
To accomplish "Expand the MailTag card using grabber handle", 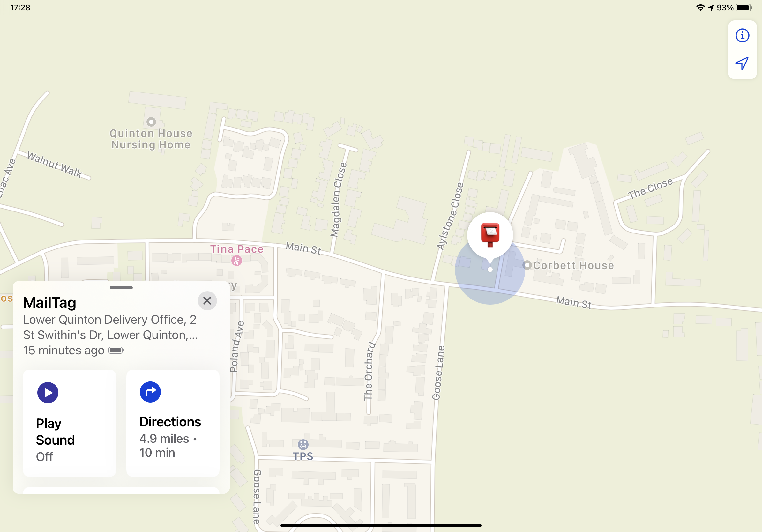I will click(121, 288).
